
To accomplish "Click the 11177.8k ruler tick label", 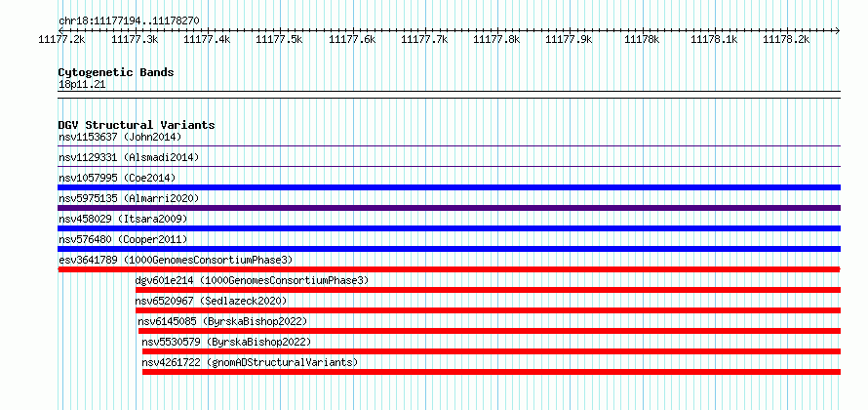I will 497,39.
